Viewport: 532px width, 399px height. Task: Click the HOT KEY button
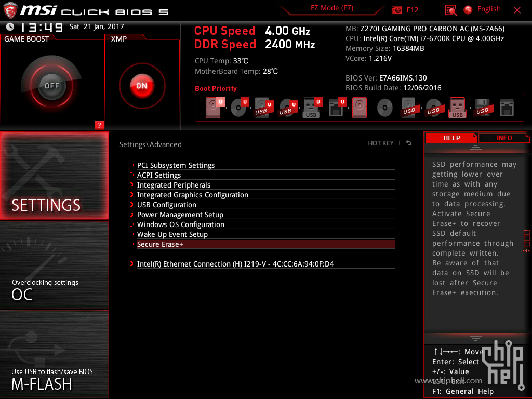click(x=381, y=143)
